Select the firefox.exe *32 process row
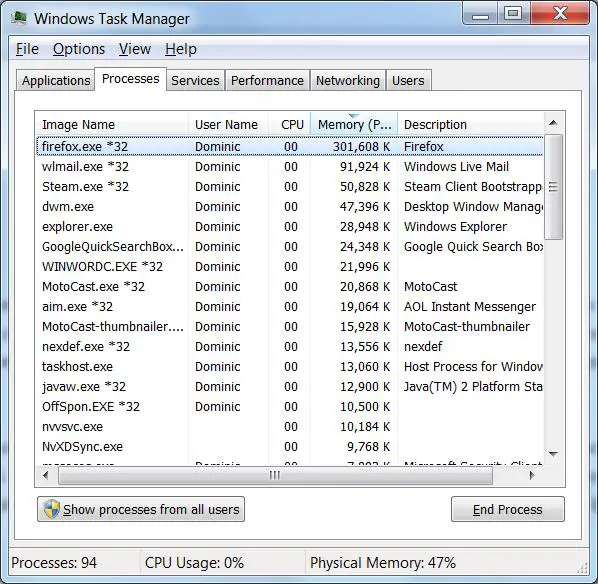This screenshot has height=584, width=598. point(290,146)
